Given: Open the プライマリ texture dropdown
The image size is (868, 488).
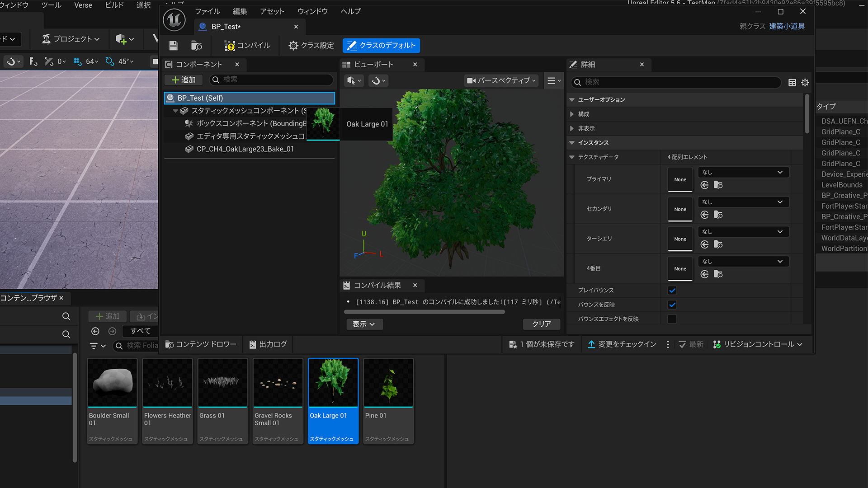Looking at the screenshot, I should [x=744, y=172].
